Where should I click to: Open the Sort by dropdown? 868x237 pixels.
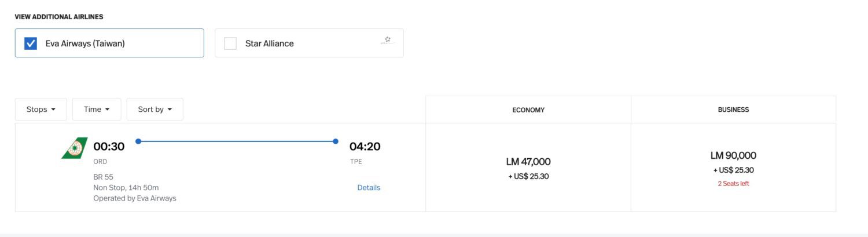(x=155, y=110)
